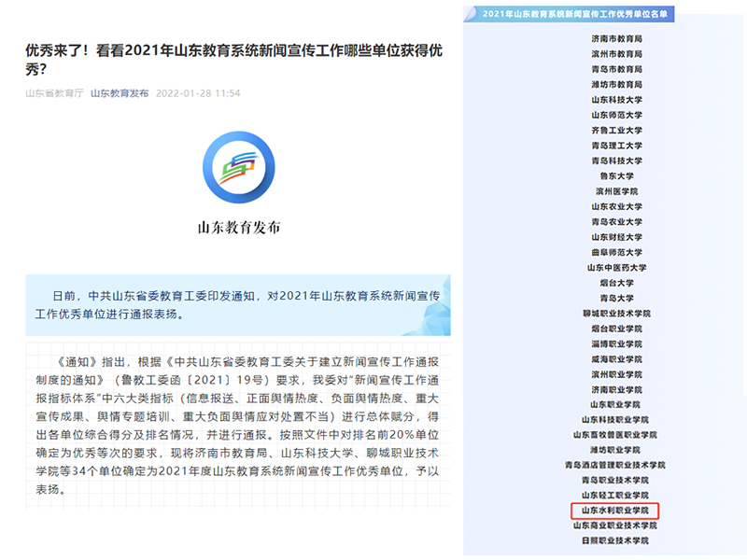This screenshot has height=560, width=747.
Task: Select 日照职业技术学院 at list bottom
Action: tap(616, 540)
